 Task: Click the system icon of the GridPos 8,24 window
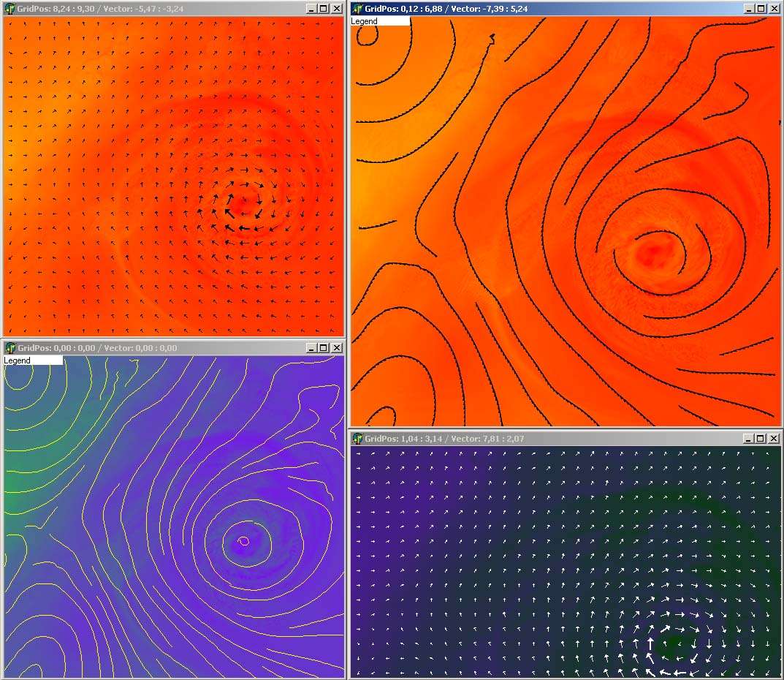pyautogui.click(x=10, y=9)
